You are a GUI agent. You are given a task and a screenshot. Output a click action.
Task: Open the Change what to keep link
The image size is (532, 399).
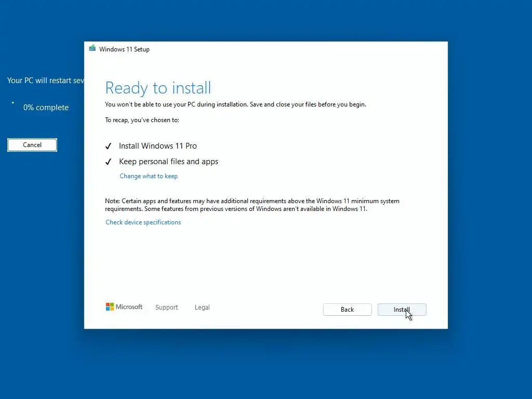click(x=149, y=176)
